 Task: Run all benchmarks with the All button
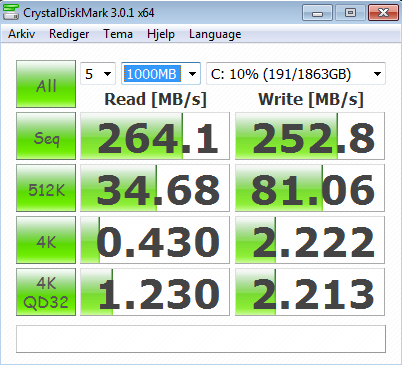pyautogui.click(x=46, y=84)
